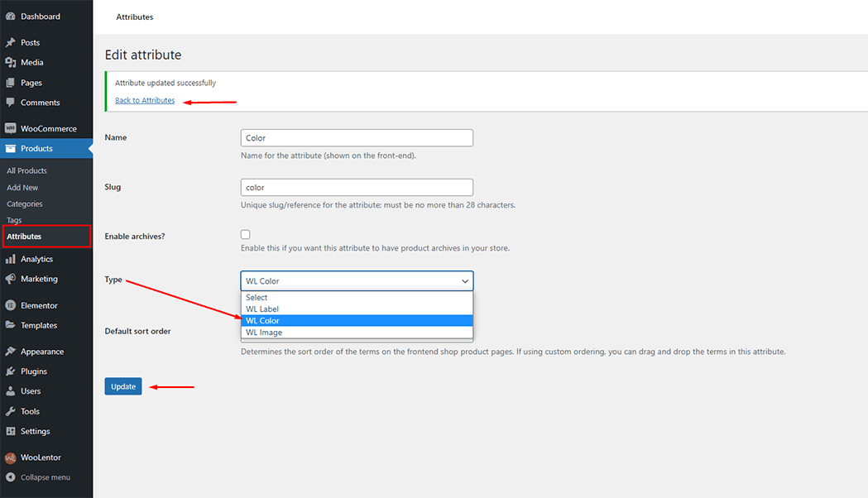Click the WooCommerce logo icon
The height and width of the screenshot is (498, 868).
coord(10,129)
